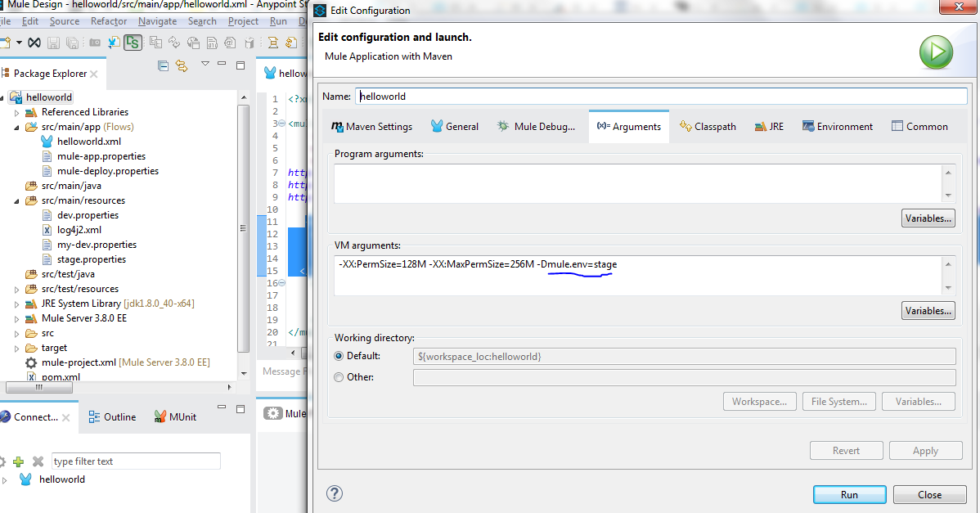Click the green Run arrow banner icon
The width and height of the screenshot is (980, 513).
[x=935, y=54]
